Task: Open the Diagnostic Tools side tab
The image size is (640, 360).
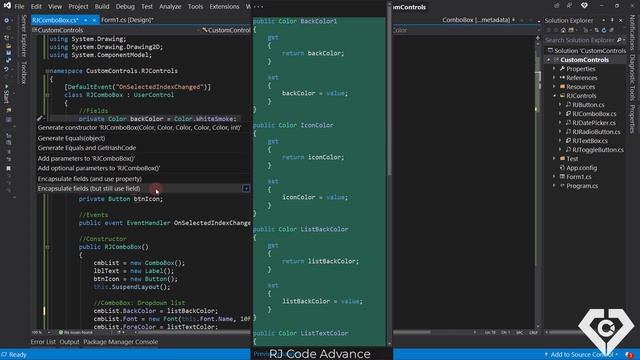Action: click(632, 78)
